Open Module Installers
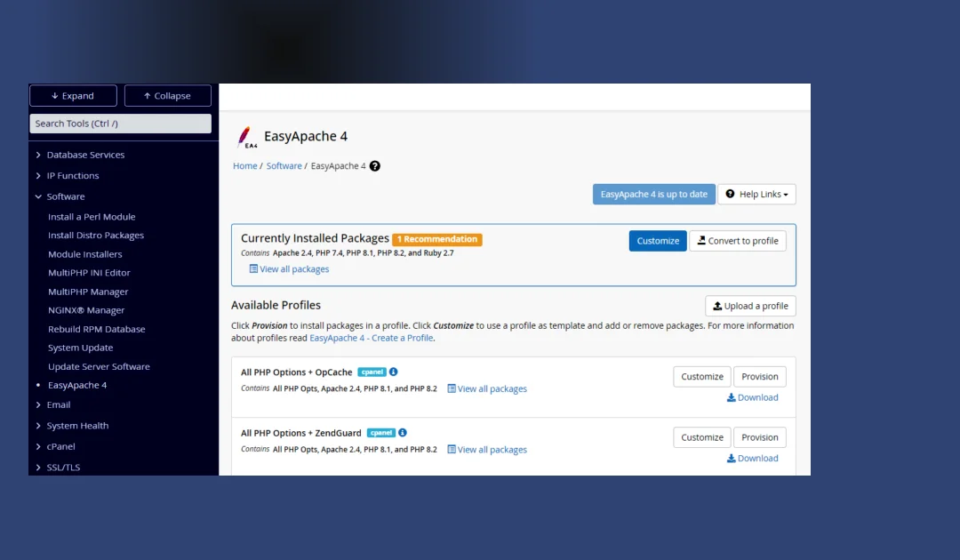This screenshot has width=960, height=560. click(x=85, y=254)
